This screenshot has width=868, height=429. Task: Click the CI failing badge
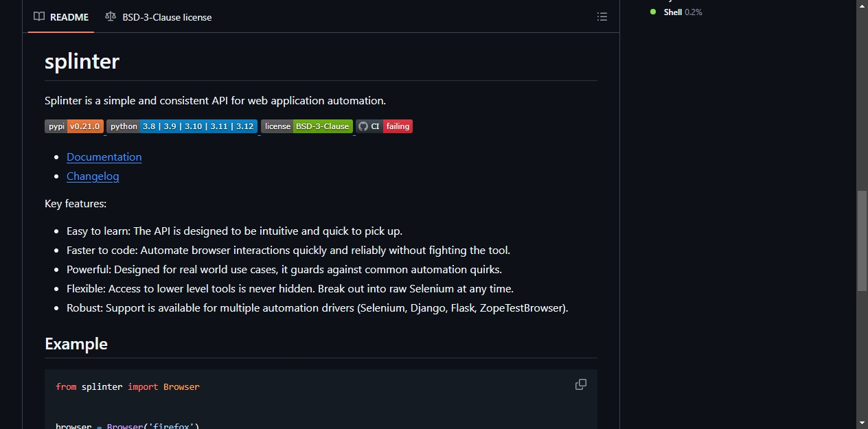385,126
